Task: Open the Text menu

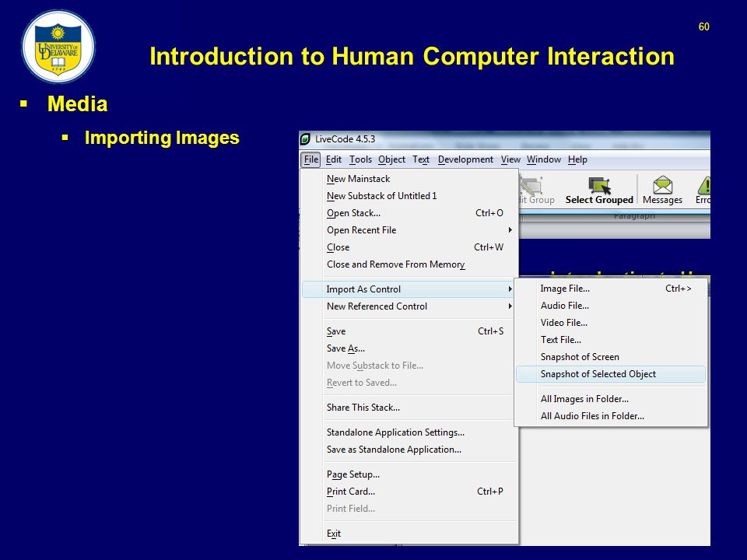Action: 421,159
